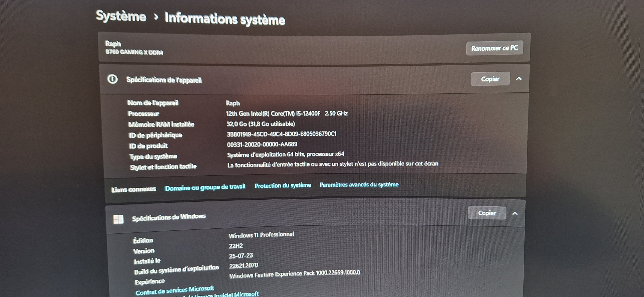The width and height of the screenshot is (644, 297).
Task: Click the Nom de l'appareil label
Action: [x=153, y=103]
